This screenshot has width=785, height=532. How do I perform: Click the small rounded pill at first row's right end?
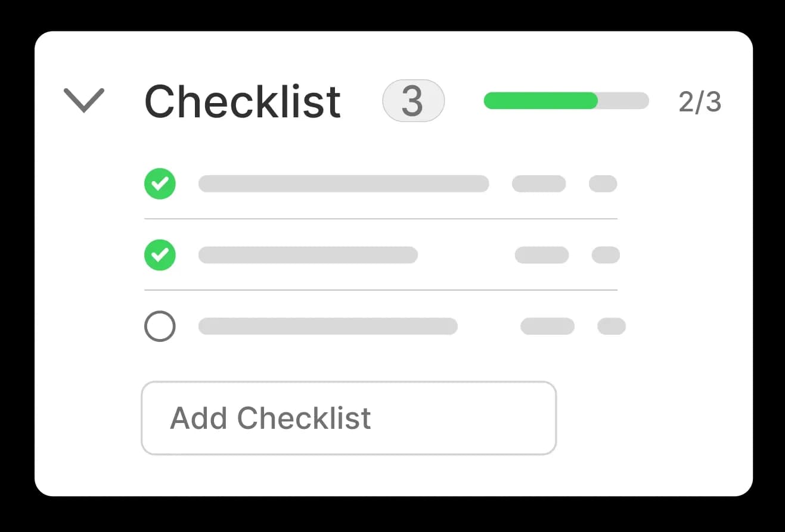(x=603, y=183)
